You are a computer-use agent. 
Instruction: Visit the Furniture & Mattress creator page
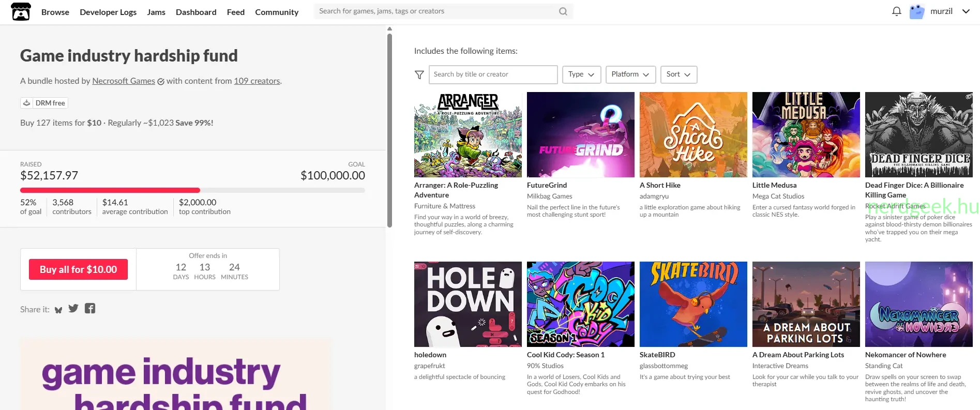(x=445, y=206)
